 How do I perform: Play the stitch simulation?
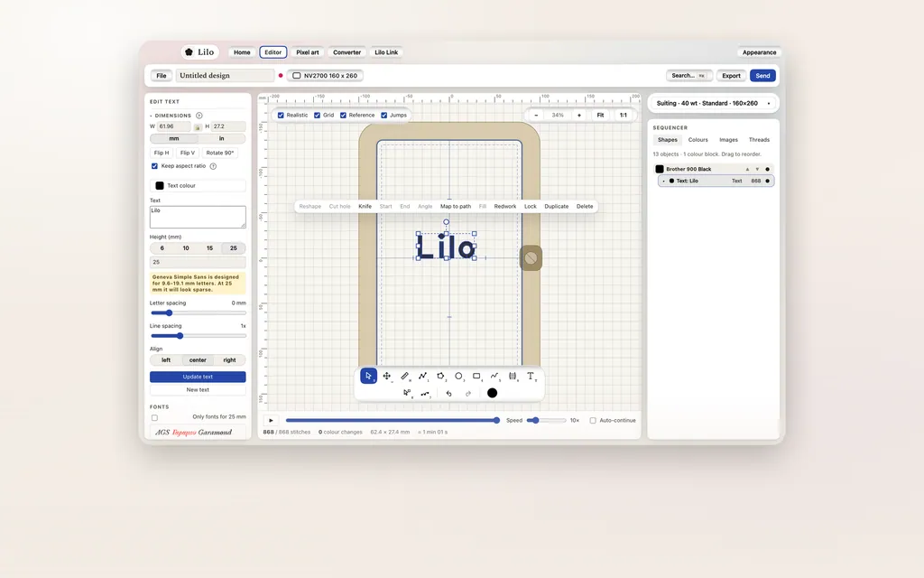(x=271, y=421)
